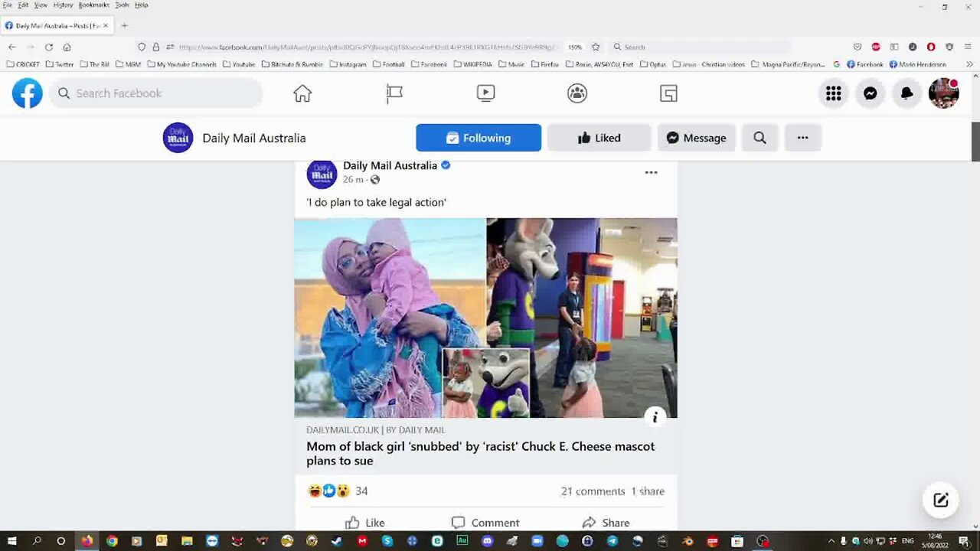Open the uBlock shield extension icon
980x551 pixels.
click(949, 47)
